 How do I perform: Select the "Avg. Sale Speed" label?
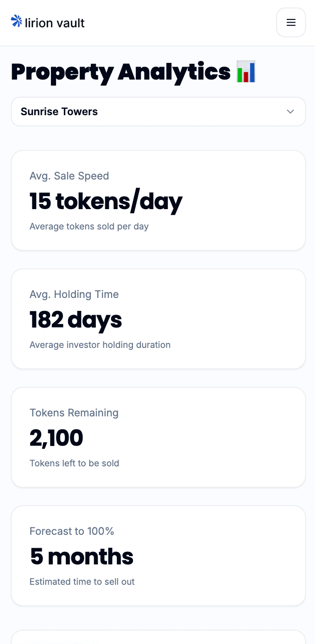(x=69, y=176)
